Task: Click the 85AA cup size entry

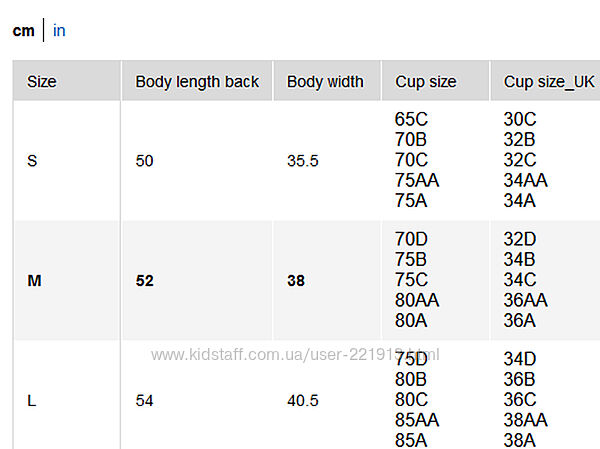Action: click(417, 420)
